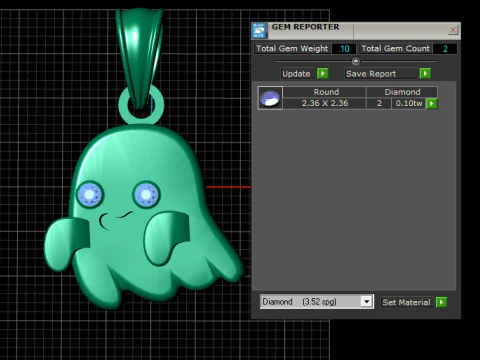
Task: Click the green arrow beside Update
Action: [x=323, y=73]
